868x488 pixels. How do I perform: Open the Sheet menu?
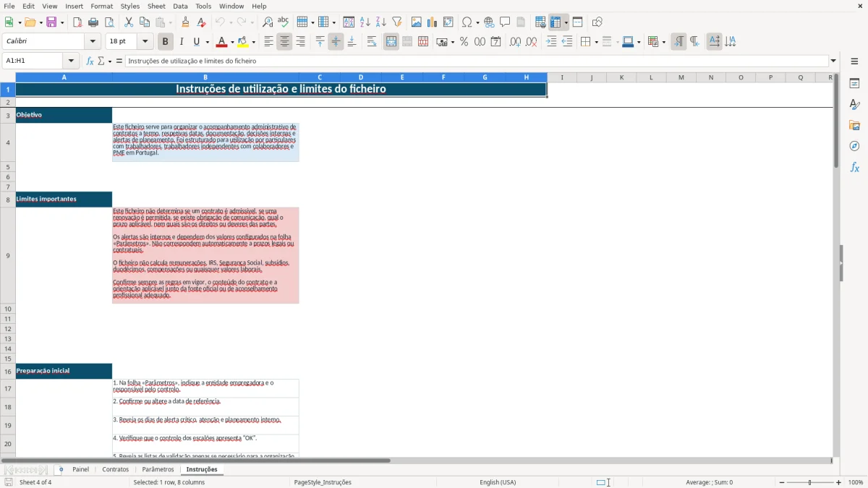pos(157,6)
